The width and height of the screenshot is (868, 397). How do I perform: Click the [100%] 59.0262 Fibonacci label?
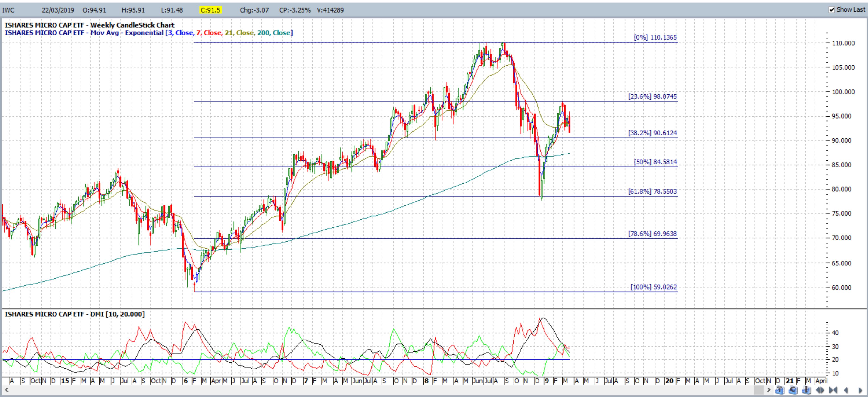(654, 287)
